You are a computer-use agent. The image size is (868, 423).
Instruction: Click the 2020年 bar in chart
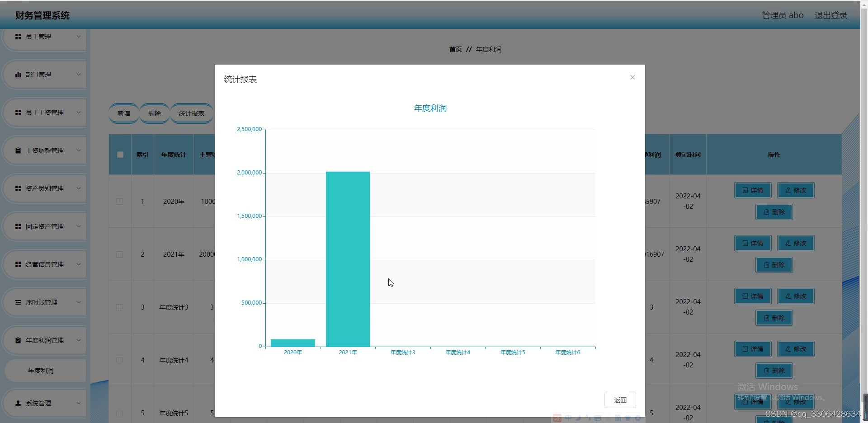pyautogui.click(x=293, y=343)
